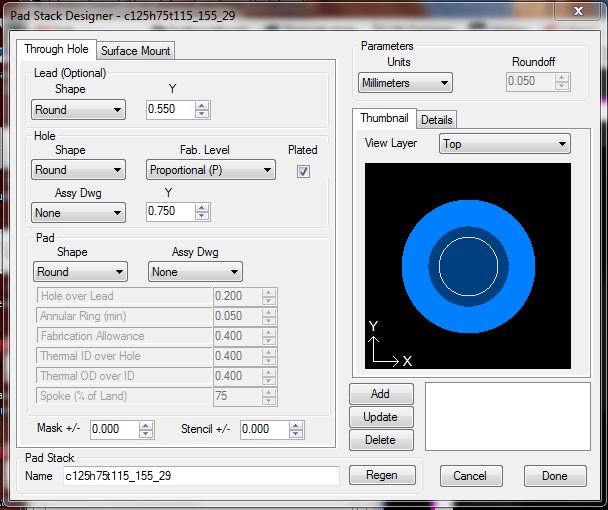
Task: Open the Pad Assy Dwg dropdown
Action: pos(195,272)
